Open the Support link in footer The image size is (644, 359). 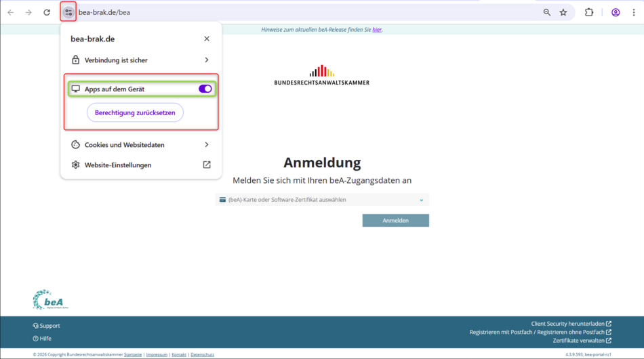49,326
